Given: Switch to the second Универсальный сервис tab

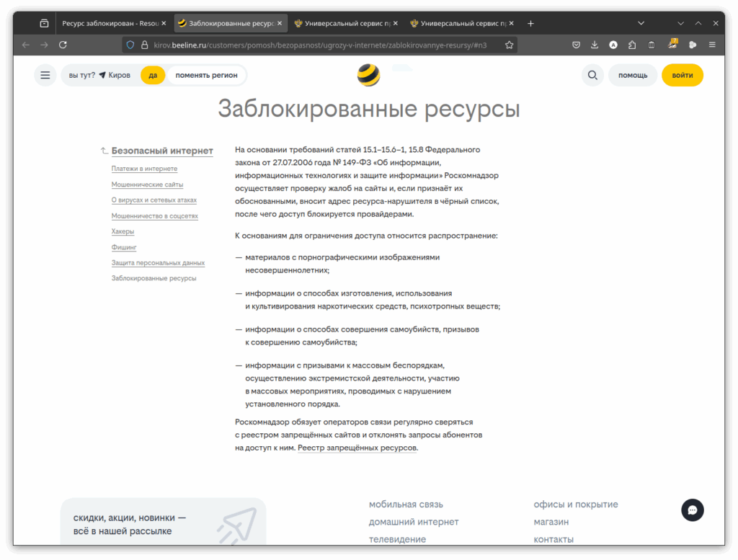Looking at the screenshot, I should pos(462,23).
